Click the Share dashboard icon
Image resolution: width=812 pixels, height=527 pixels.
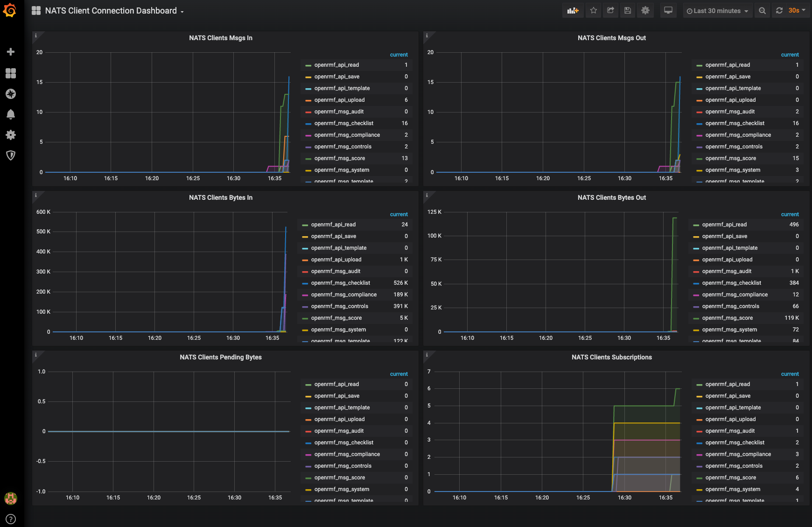610,11
